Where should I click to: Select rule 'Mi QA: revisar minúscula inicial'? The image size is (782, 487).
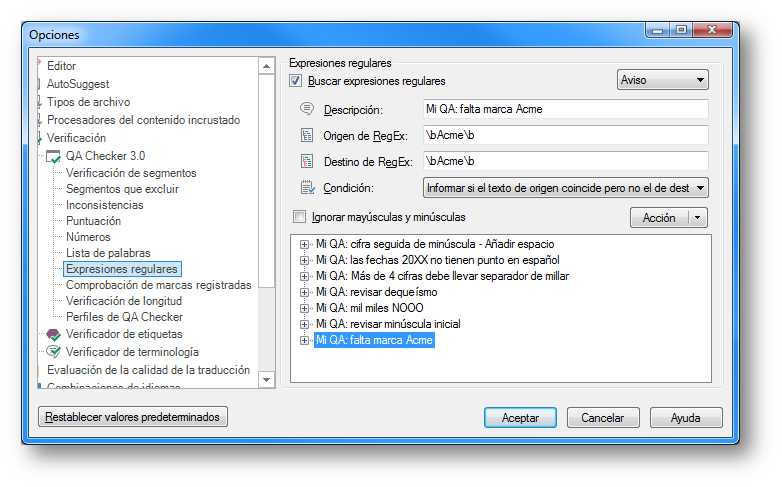pyautogui.click(x=388, y=324)
